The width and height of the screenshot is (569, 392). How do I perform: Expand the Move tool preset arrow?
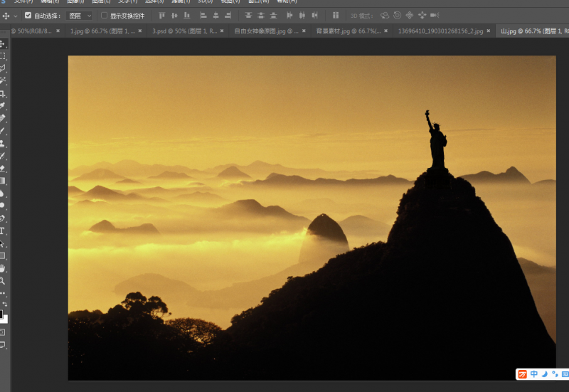coord(16,16)
